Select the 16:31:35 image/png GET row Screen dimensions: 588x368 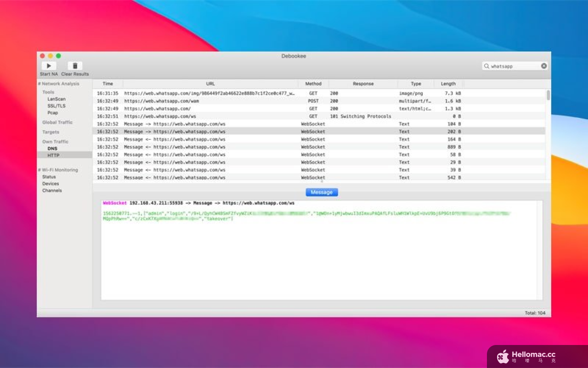click(319, 93)
